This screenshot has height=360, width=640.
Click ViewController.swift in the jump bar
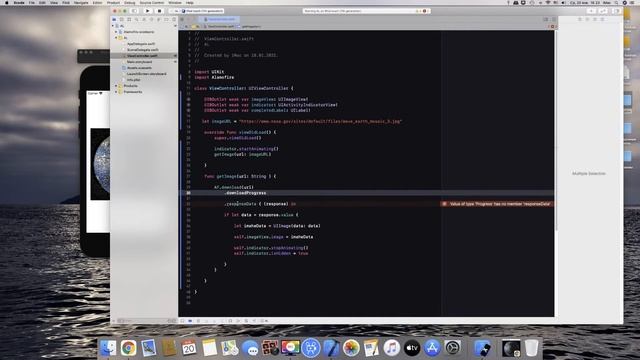[x=221, y=27]
